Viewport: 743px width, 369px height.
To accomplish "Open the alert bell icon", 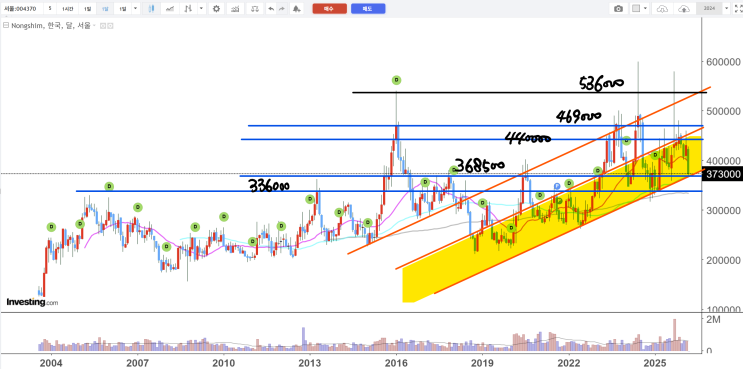I will coord(296,9).
